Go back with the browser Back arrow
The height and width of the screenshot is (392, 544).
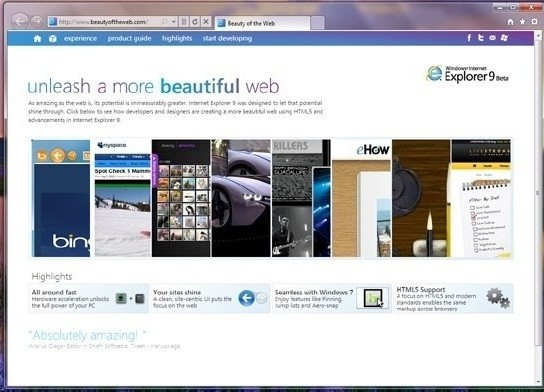pyautogui.click(x=19, y=22)
